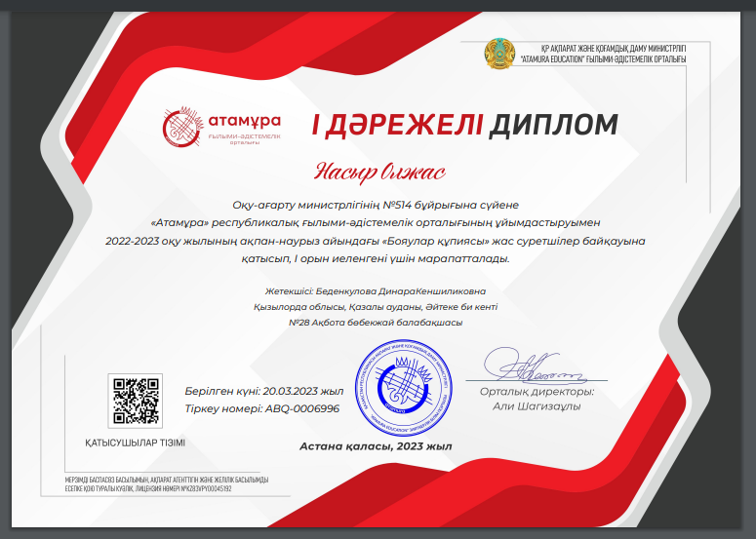Click the Atamura logo emblem
This screenshot has width=756, height=539.
[180, 125]
